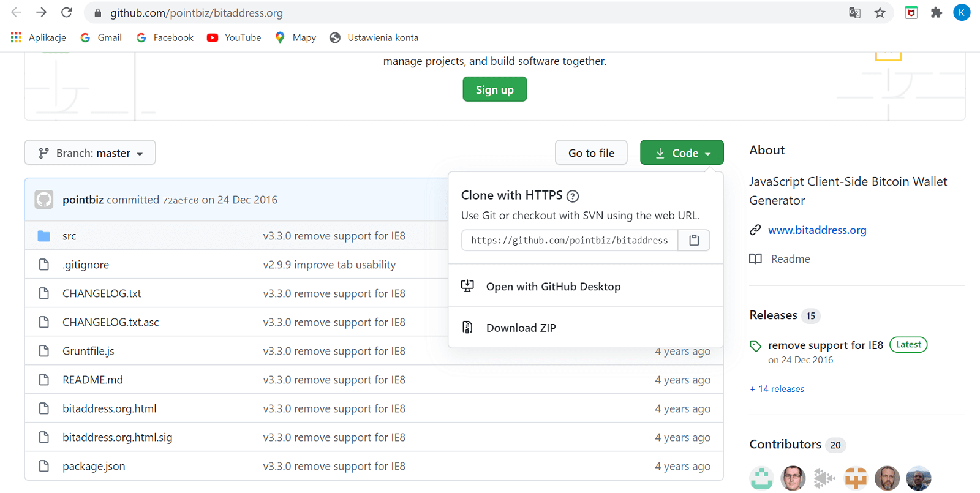The image size is (980, 493).
Task: Open the red shield extension icon
Action: click(911, 12)
